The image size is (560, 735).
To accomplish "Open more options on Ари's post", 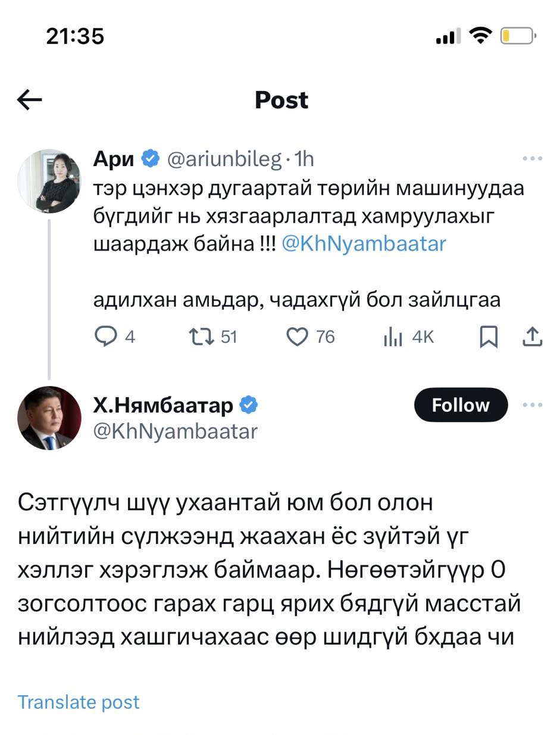I will pyautogui.click(x=532, y=159).
